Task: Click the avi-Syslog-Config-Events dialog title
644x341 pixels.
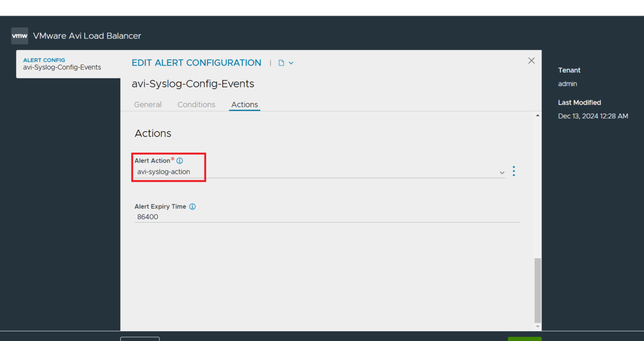Action: pyautogui.click(x=193, y=84)
